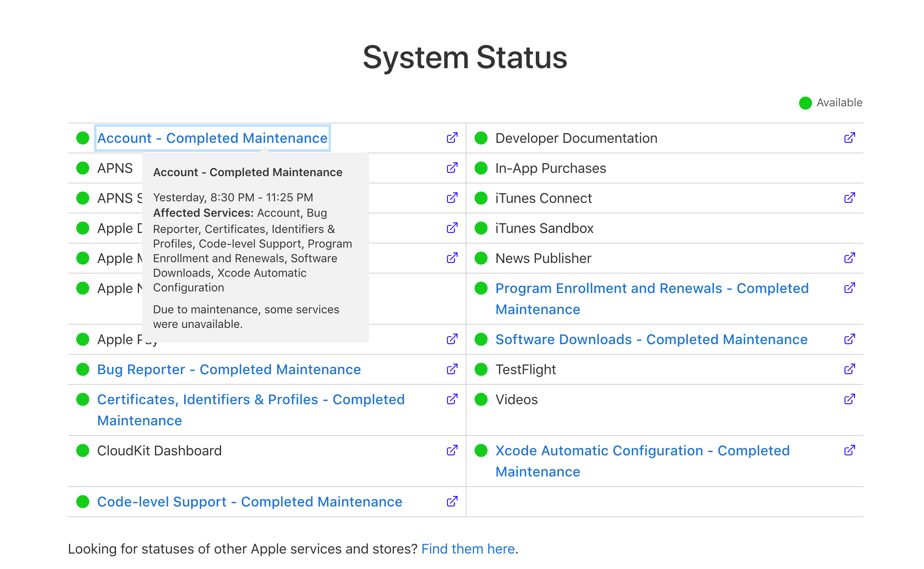Open Program Enrollment and Renewals maintenance link
Viewport: 924px width, 569px height.
(652, 299)
